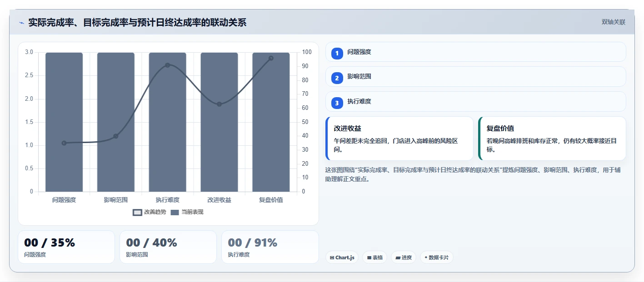The width and height of the screenshot is (644, 282).
Task: Click the line point above 复盘价值
Action: click(x=271, y=58)
